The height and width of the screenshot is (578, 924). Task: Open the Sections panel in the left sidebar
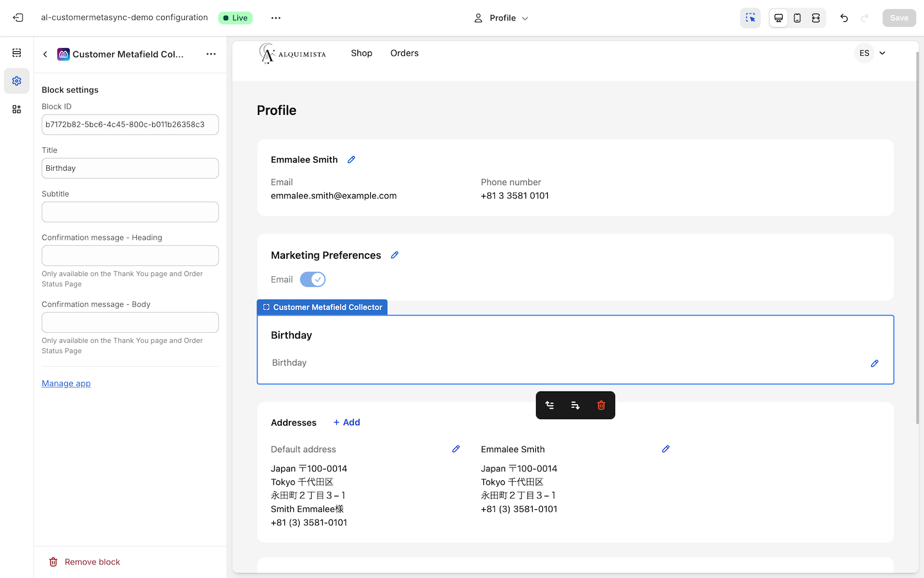(17, 53)
